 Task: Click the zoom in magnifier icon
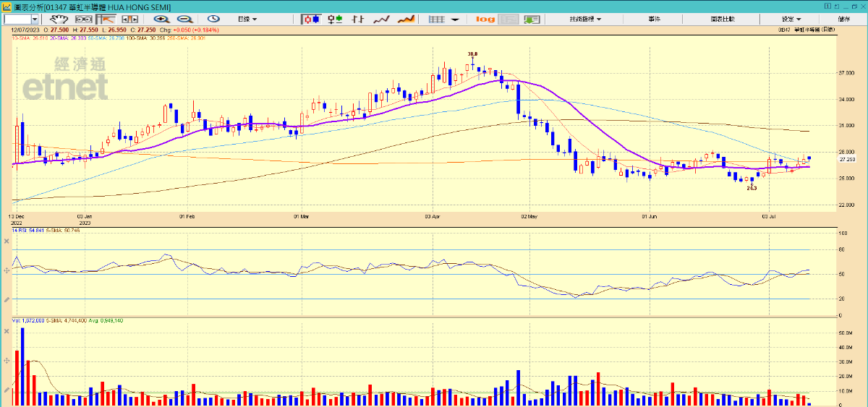[161, 19]
